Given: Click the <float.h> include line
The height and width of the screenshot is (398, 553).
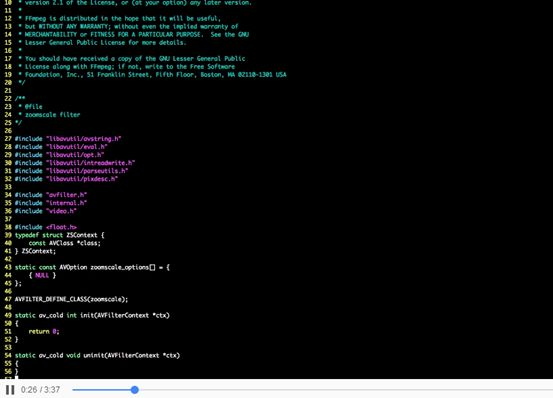Looking at the screenshot, I should (45, 227).
